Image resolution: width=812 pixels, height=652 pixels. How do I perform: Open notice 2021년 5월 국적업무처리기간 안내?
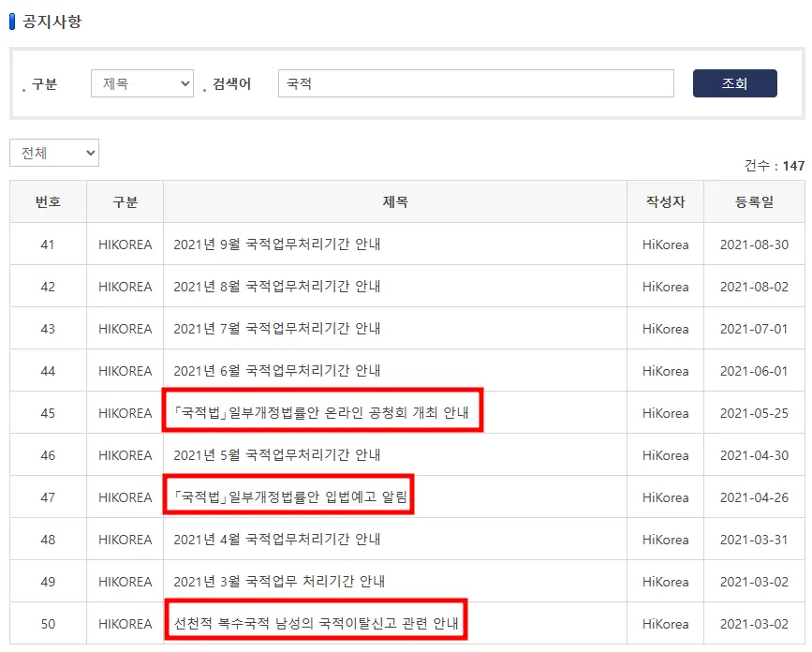click(x=277, y=455)
